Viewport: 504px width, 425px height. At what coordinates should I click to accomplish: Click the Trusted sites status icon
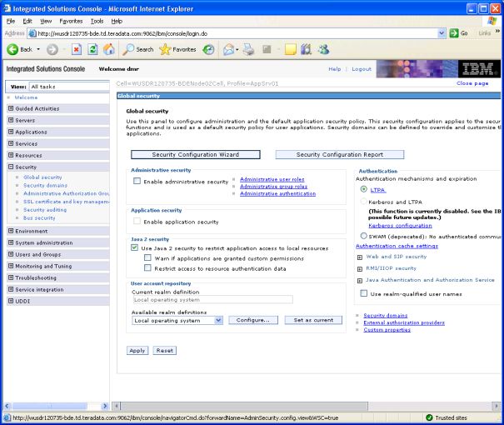(429, 417)
